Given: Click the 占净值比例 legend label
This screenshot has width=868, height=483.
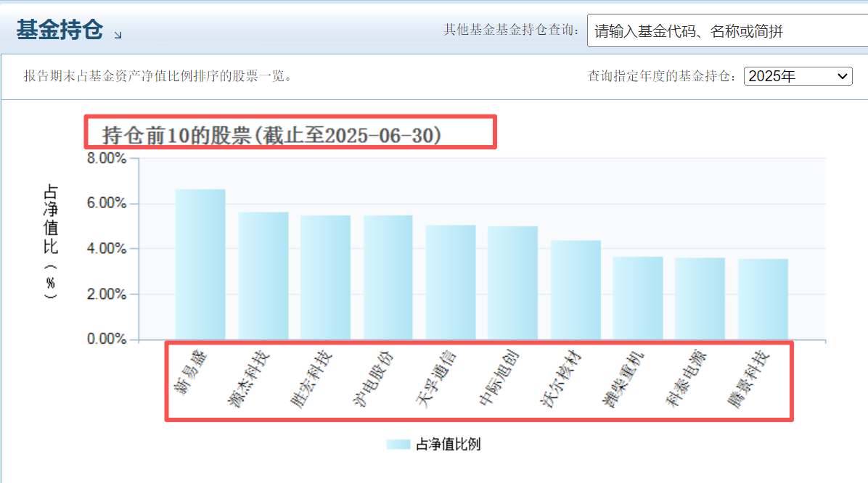Looking at the screenshot, I should coord(448,445).
